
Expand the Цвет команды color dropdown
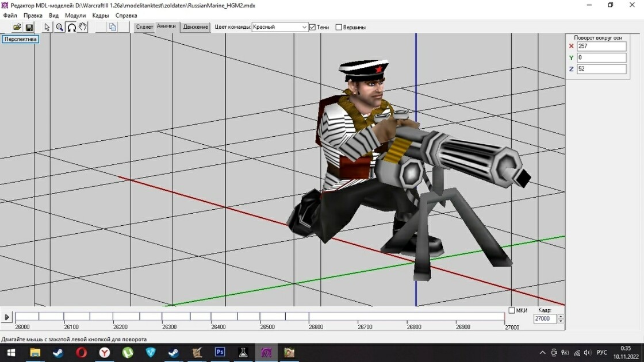[304, 27]
